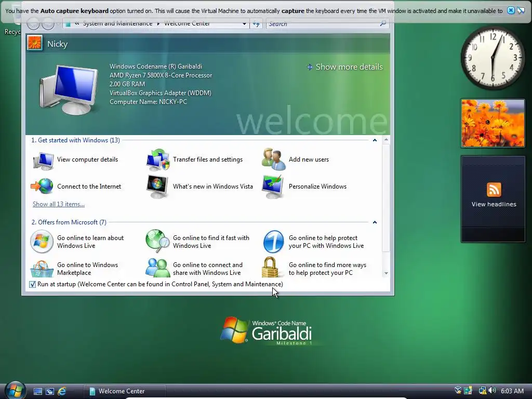Click the breadcrumb overflow chevron
The height and width of the screenshot is (399, 532).
[x=77, y=23]
